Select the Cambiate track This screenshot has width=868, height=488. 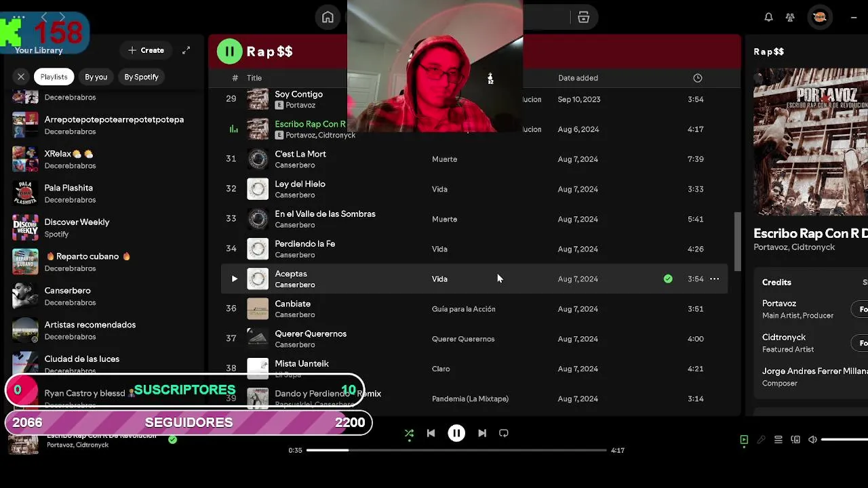coord(474,308)
